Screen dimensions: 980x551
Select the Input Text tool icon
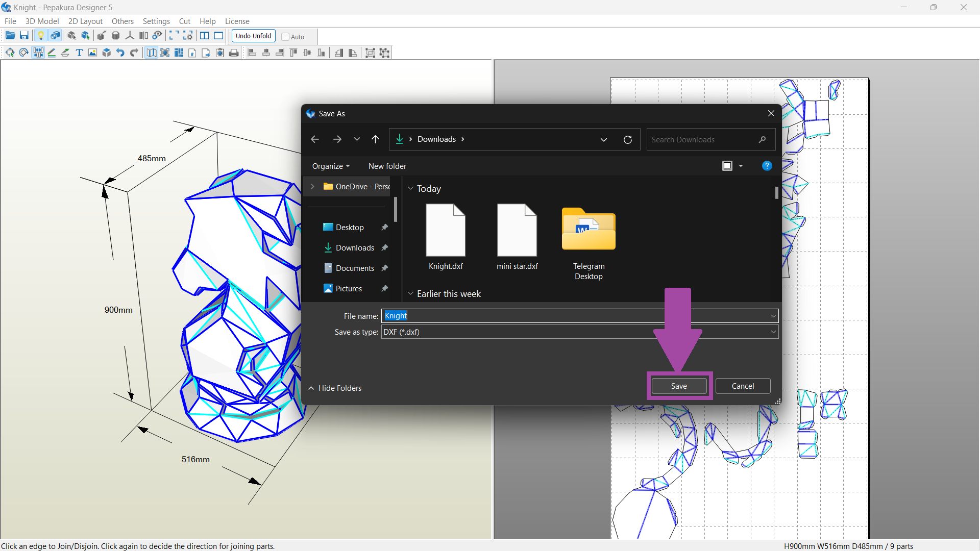(x=79, y=53)
